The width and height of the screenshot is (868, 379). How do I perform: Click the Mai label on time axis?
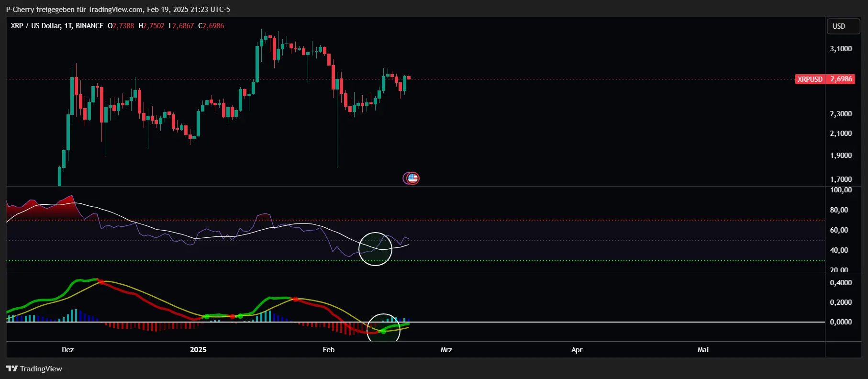(x=703, y=350)
